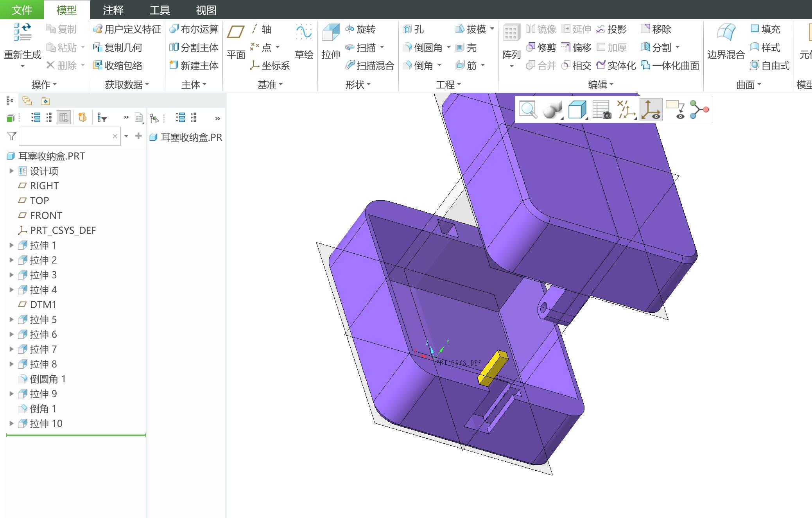Expand the 拉伸 1 feature node
Viewport: 812px width, 518px height.
[11, 246]
